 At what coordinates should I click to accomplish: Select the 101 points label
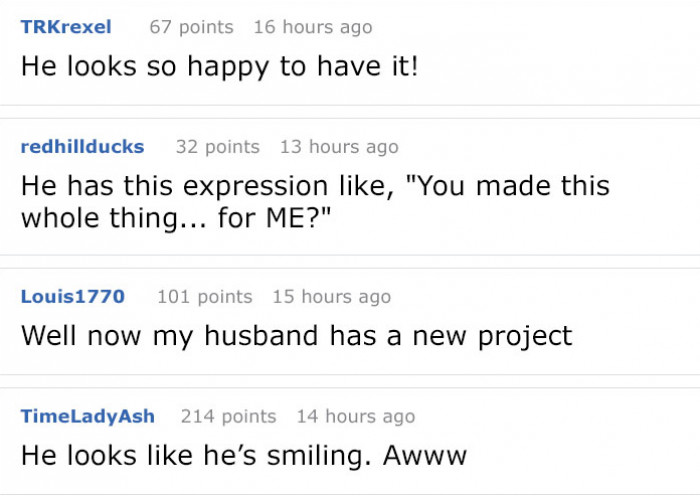[x=204, y=296]
